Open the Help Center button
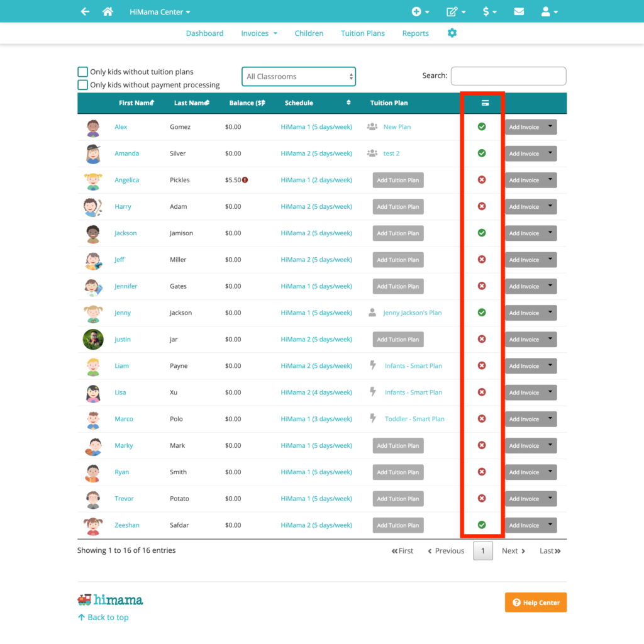This screenshot has height=644, width=644. click(x=536, y=602)
